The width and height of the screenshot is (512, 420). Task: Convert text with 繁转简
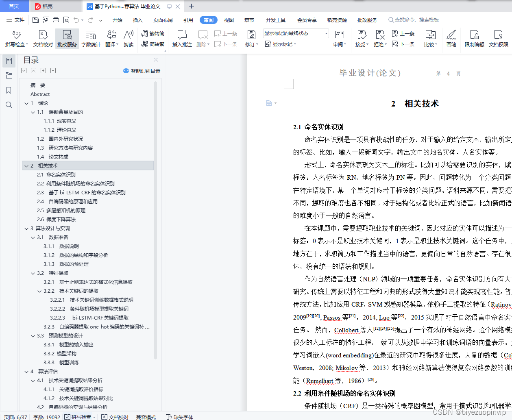(153, 34)
